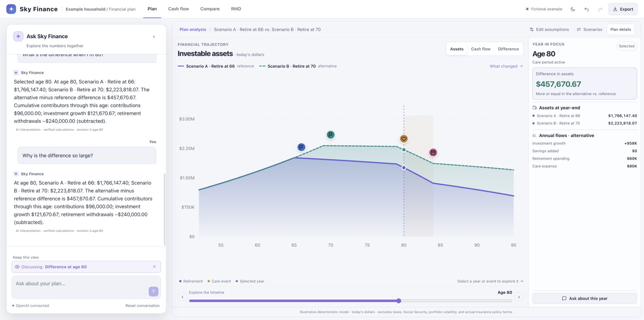Switch chart to Difference view
644x320 pixels.
tap(508, 49)
